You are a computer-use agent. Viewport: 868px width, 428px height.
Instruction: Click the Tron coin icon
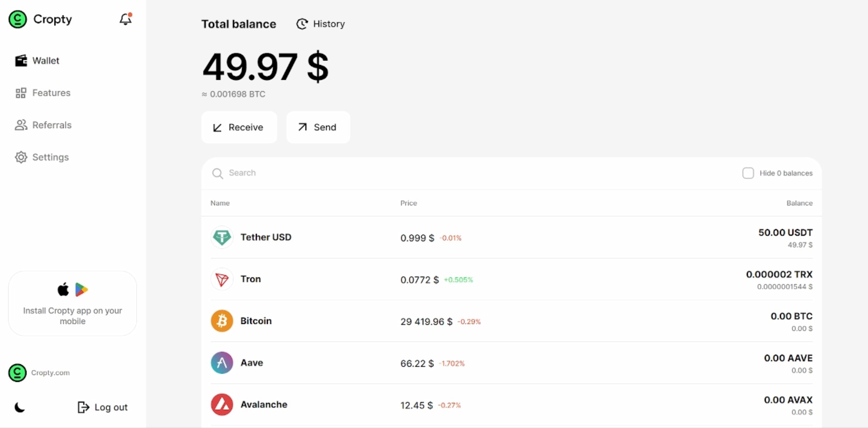222,280
